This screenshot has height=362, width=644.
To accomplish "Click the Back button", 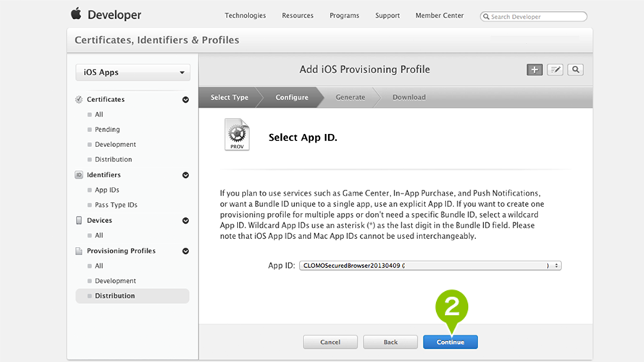I will tap(390, 342).
